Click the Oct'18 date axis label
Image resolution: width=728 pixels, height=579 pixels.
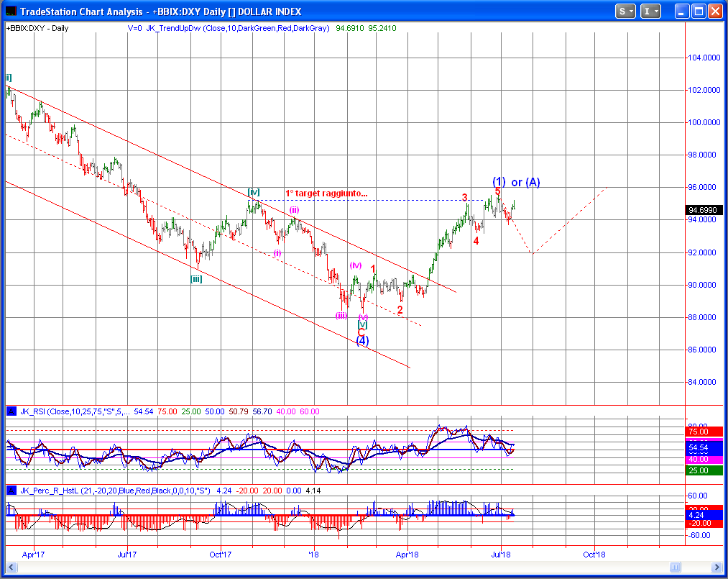pyautogui.click(x=594, y=555)
